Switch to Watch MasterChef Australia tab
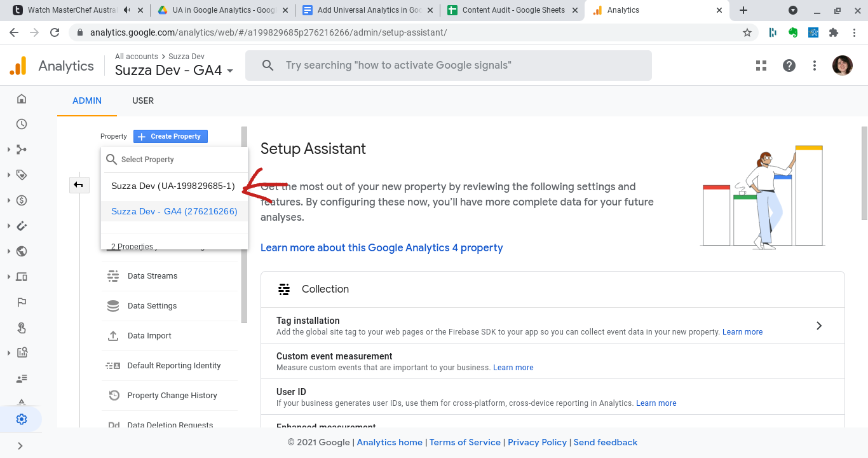 (78, 10)
